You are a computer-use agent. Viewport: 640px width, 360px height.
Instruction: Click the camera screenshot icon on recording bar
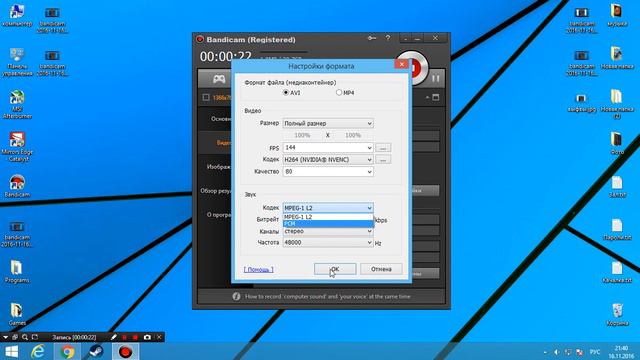click(x=147, y=337)
